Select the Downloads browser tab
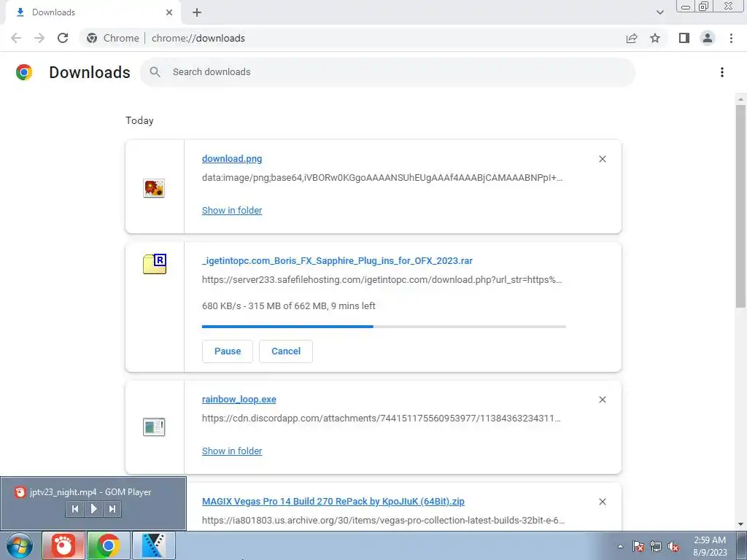The width and height of the screenshot is (747, 560). (93, 12)
